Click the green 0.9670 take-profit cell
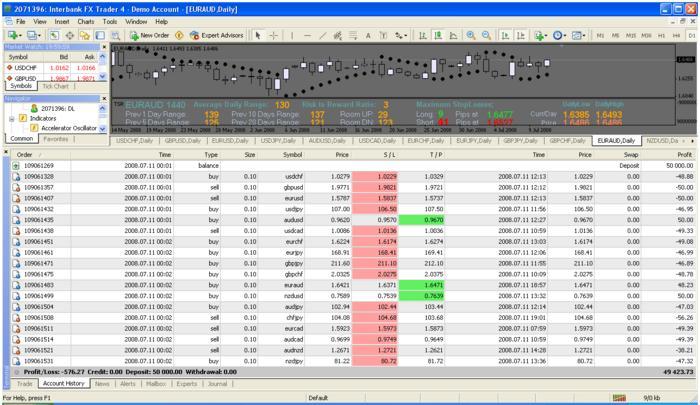This screenshot has height=405, width=700. click(x=421, y=220)
